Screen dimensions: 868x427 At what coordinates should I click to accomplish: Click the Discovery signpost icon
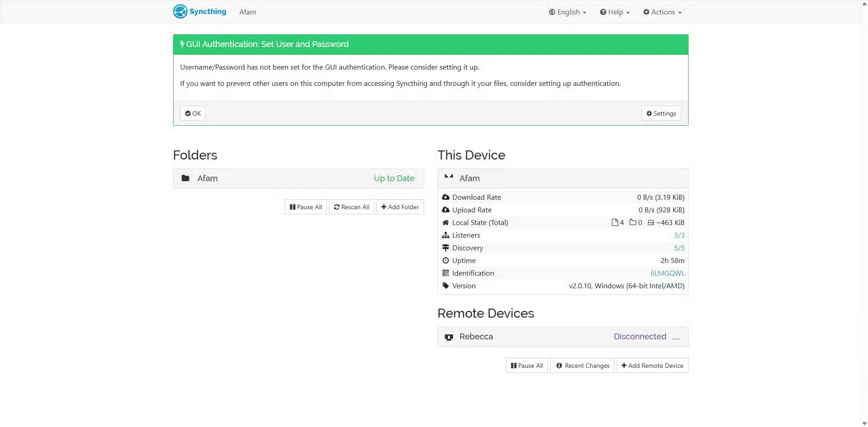[x=446, y=248]
